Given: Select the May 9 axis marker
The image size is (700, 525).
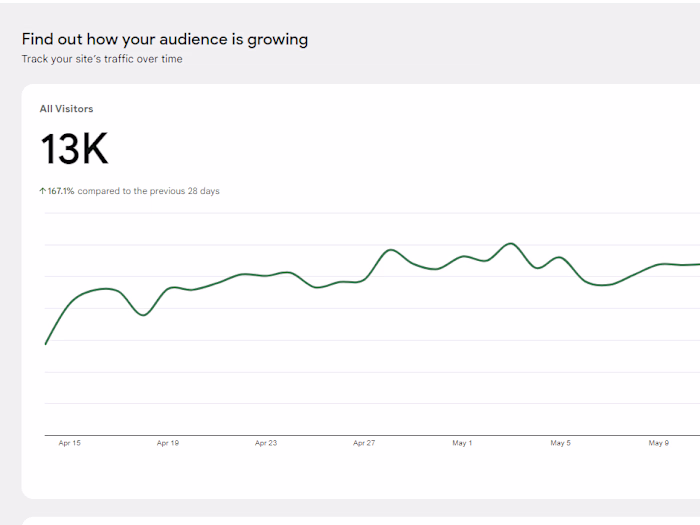Looking at the screenshot, I should (x=658, y=443).
